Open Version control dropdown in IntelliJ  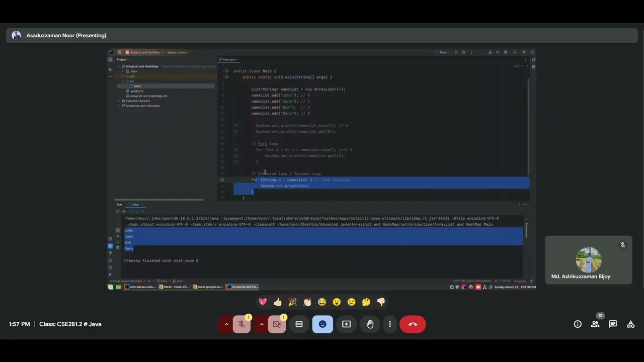[x=178, y=52]
